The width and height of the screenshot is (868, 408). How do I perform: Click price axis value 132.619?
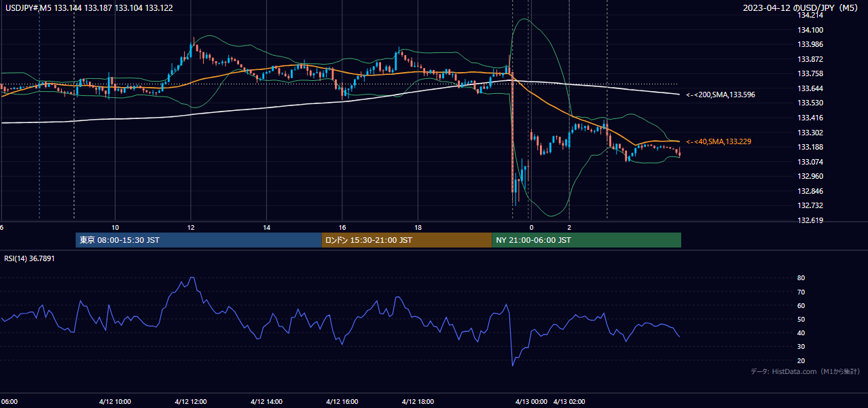[810, 220]
